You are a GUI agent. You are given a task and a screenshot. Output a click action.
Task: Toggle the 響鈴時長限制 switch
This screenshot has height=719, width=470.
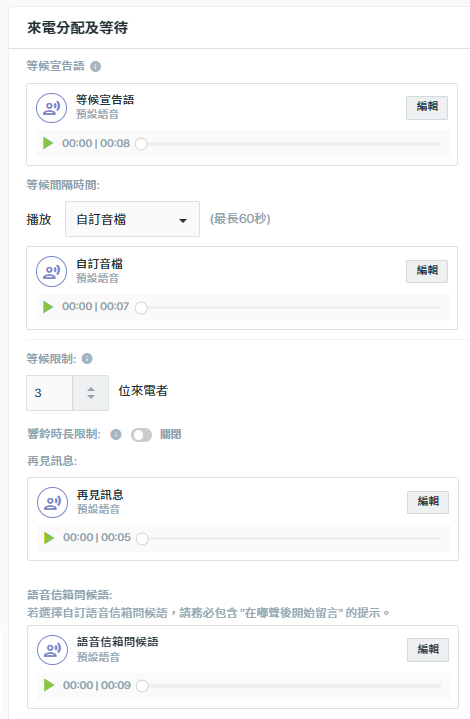click(x=141, y=435)
